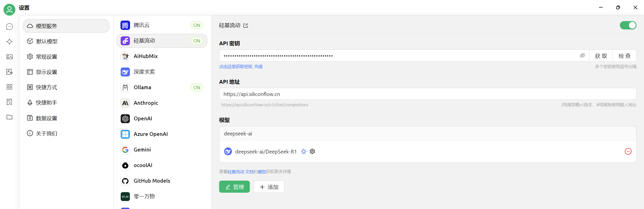Open the 硅基流动 文档 link
This screenshot has width=644, height=209.
click(240, 172)
